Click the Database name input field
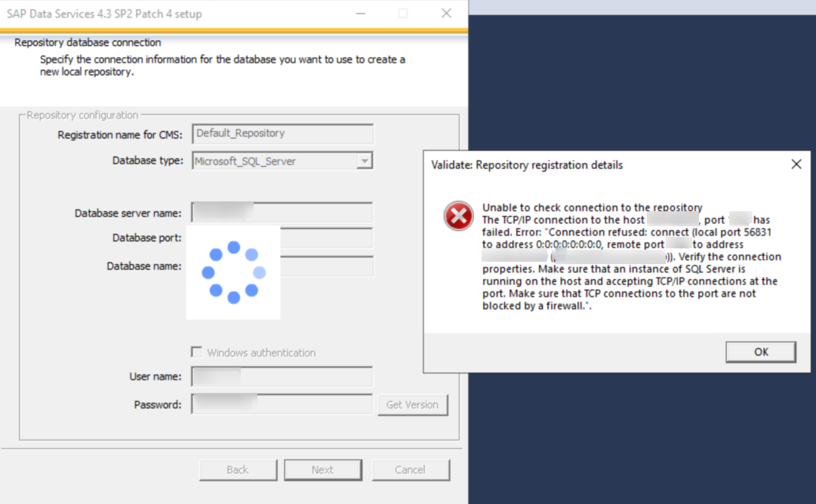 (x=327, y=266)
